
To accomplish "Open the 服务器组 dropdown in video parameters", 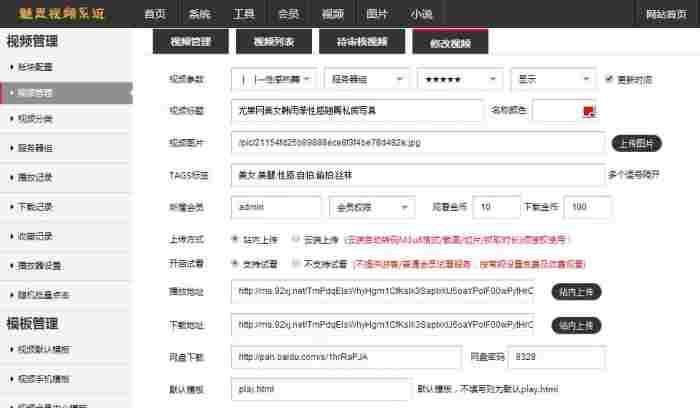I will tap(367, 78).
